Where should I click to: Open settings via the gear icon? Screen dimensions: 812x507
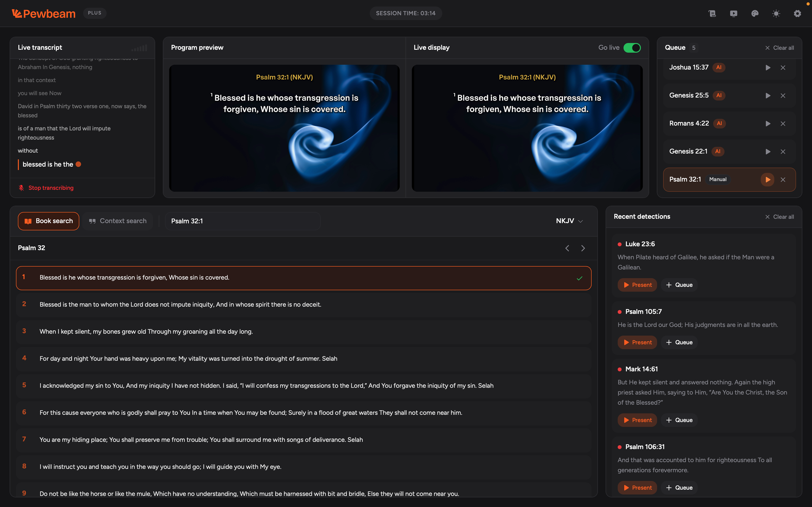pyautogui.click(x=798, y=13)
